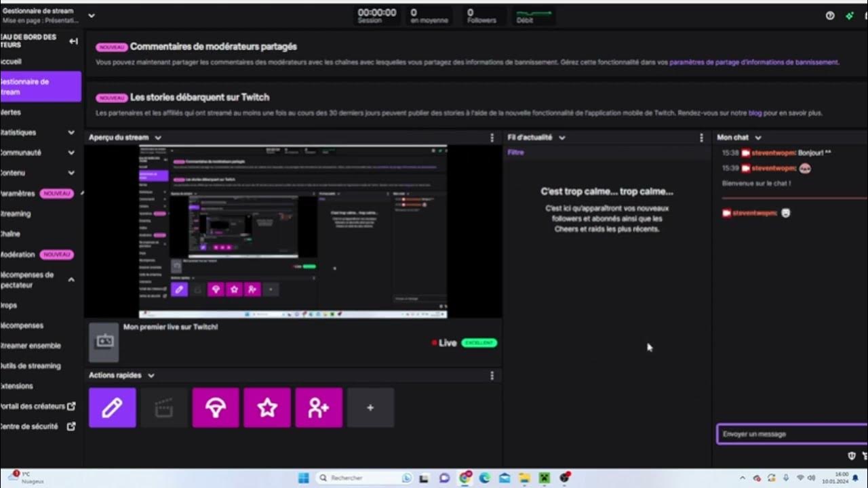868x488 pixels.
Task: Open Gestionnaire de stream layout dropdown chevron
Action: 92,16
